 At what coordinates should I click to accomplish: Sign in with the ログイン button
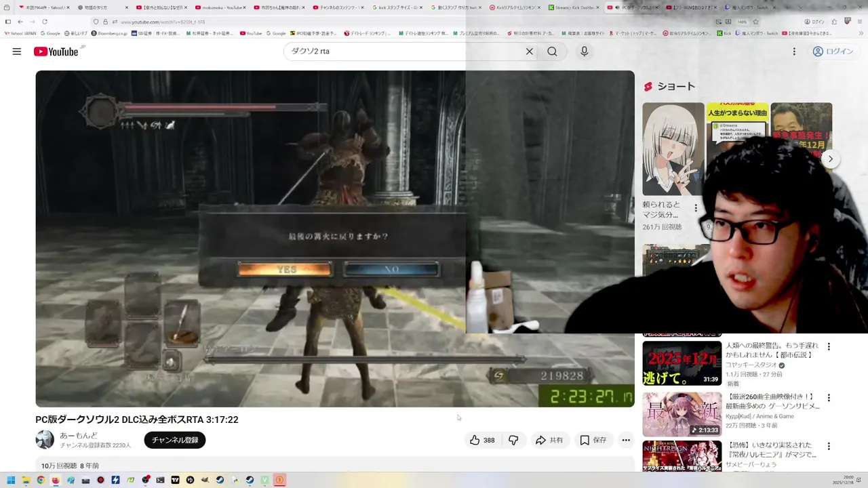click(x=832, y=52)
